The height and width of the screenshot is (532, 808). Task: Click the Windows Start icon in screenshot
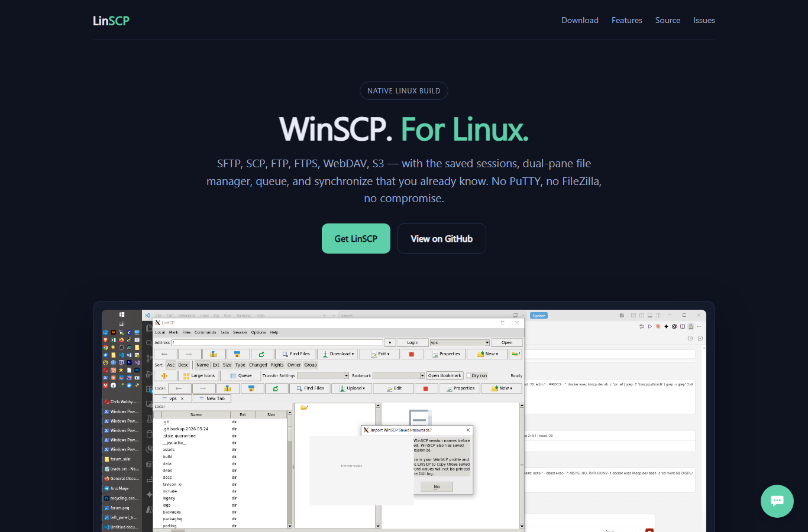coord(122,314)
